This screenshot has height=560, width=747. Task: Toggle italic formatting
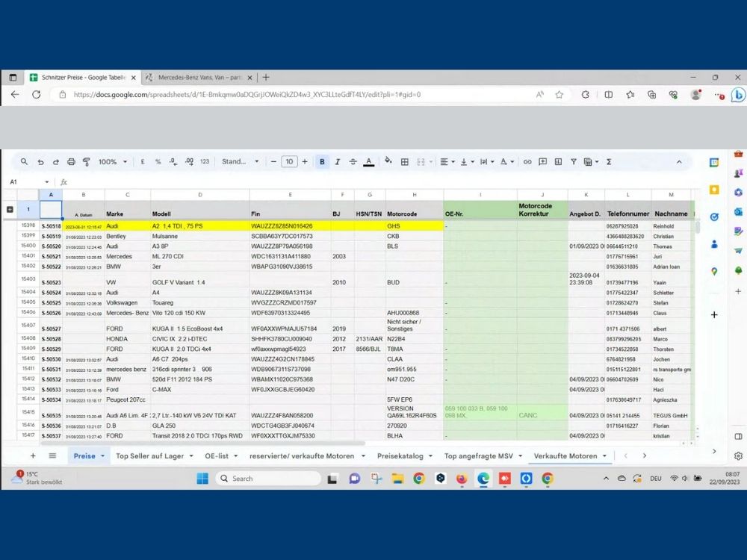(338, 162)
